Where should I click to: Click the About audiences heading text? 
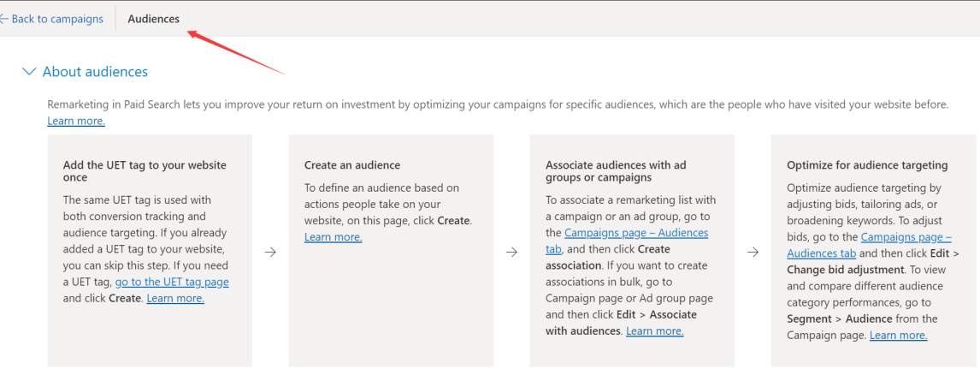click(x=95, y=72)
